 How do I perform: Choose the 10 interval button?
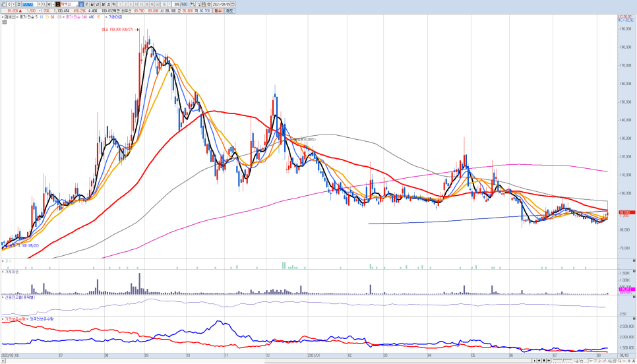click(136, 4)
